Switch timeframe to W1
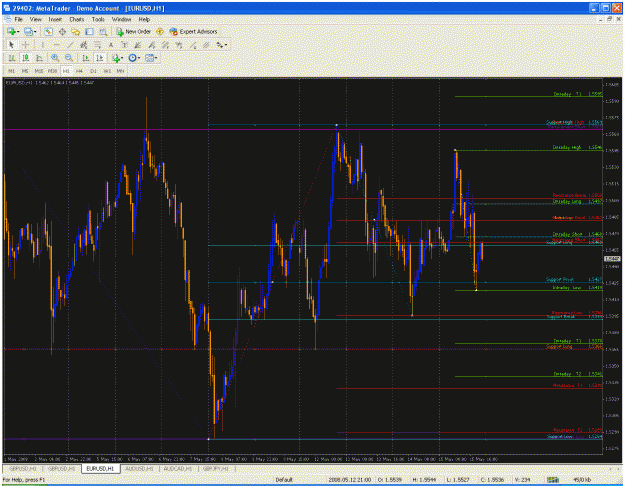 pyautogui.click(x=107, y=71)
